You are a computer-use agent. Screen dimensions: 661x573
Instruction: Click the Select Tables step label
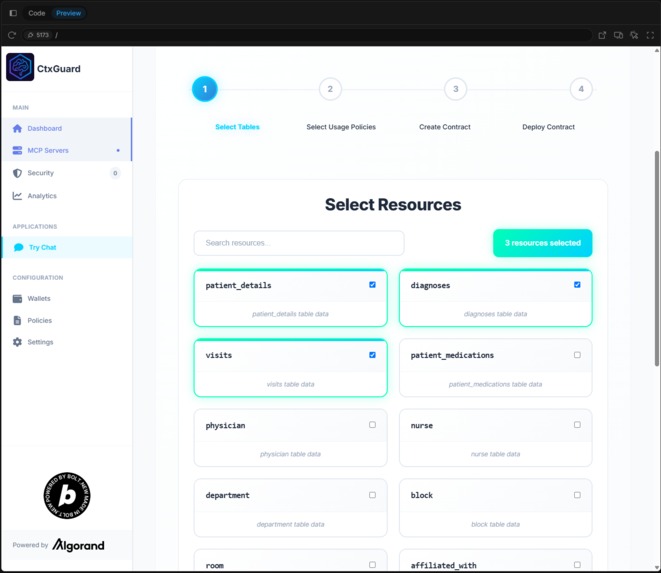[237, 127]
